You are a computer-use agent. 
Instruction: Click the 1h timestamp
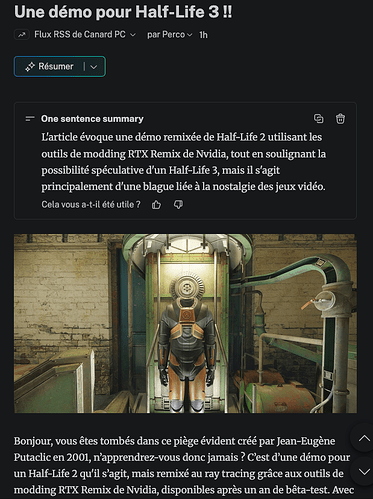click(x=203, y=35)
